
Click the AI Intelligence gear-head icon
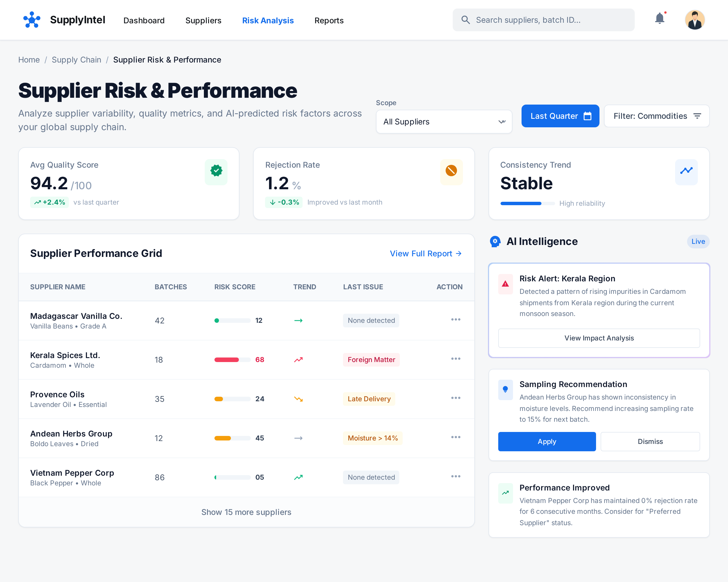pyautogui.click(x=495, y=242)
